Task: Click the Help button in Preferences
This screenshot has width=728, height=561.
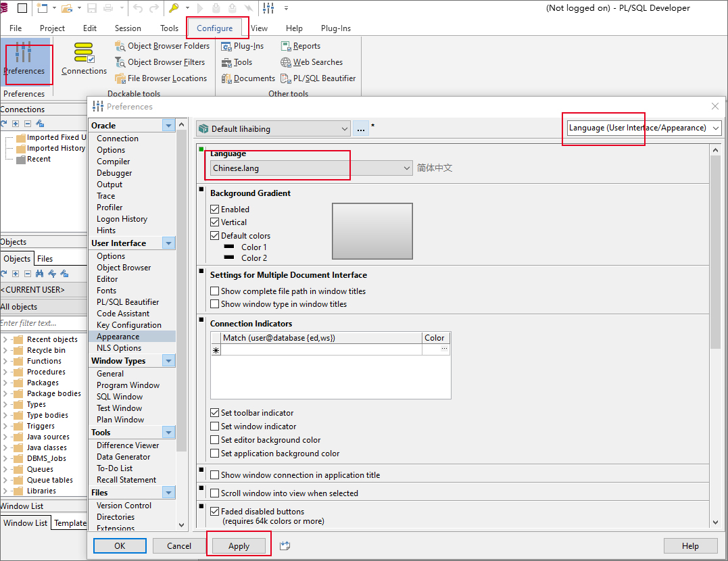Action: click(x=690, y=546)
